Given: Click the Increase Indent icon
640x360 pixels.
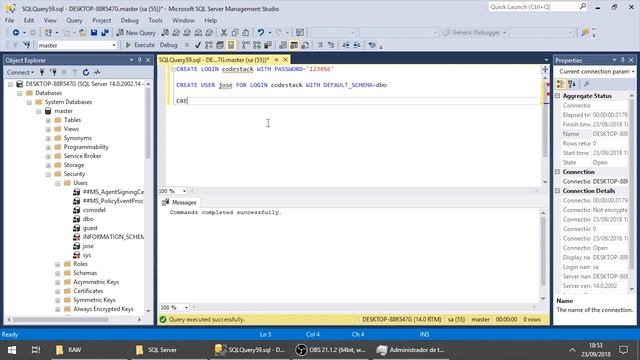Looking at the screenshot, I should [357, 45].
